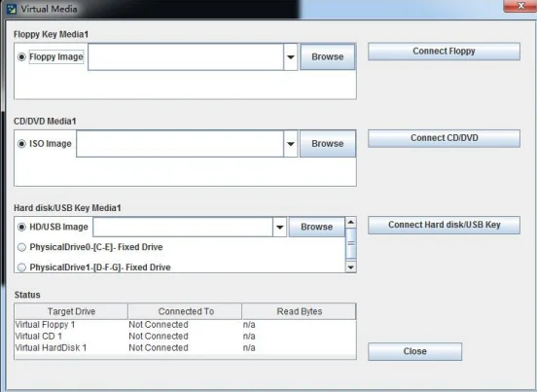This screenshot has width=537, height=392.
Task: Click the Virtual Media title bar icon
Action: (x=12, y=9)
